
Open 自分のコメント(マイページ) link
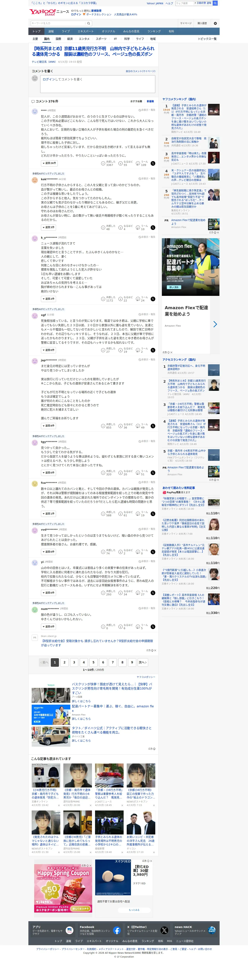(141, 71)
